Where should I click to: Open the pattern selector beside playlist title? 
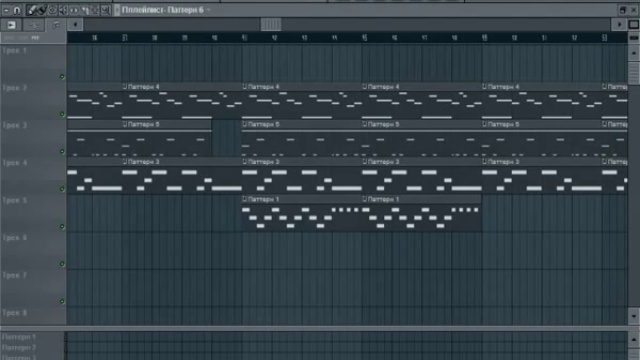(117, 10)
